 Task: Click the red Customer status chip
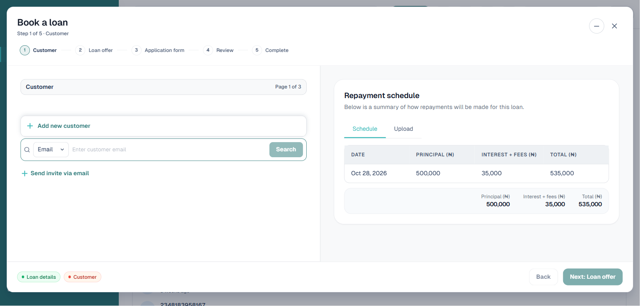(82, 277)
